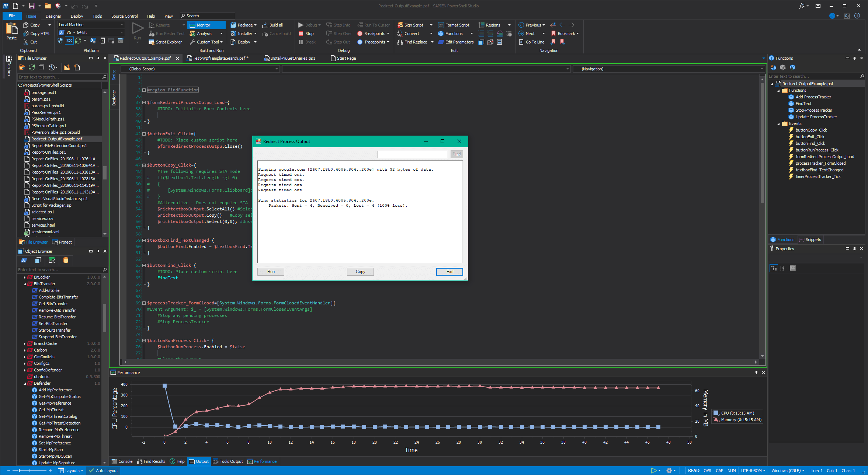The width and height of the screenshot is (868, 475).
Task: Click the Copy HTML icon
Action: (26, 34)
